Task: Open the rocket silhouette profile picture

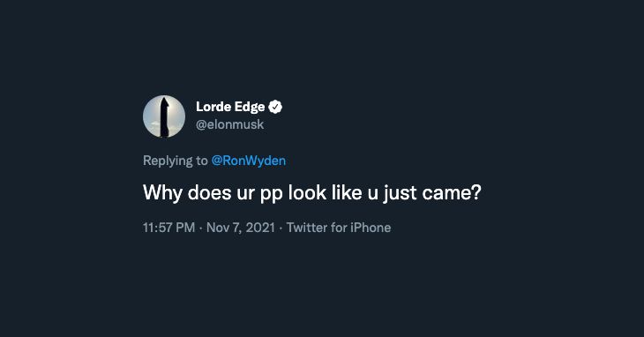Action: point(164,116)
